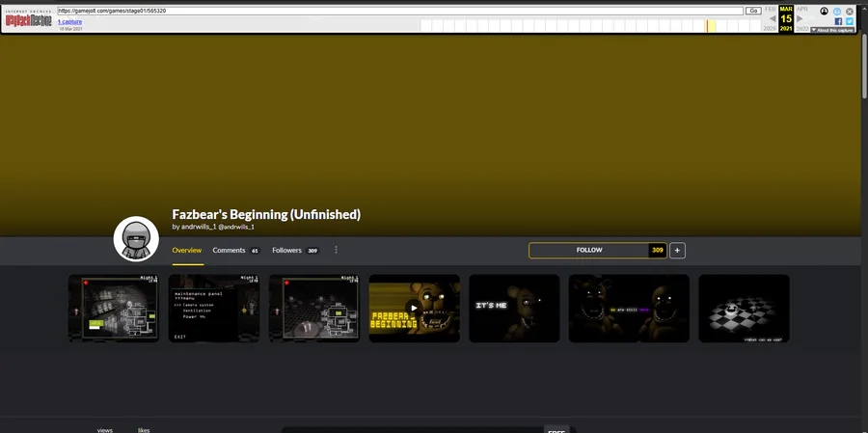
Task: Click the Go button in Wayback bar
Action: 753,11
